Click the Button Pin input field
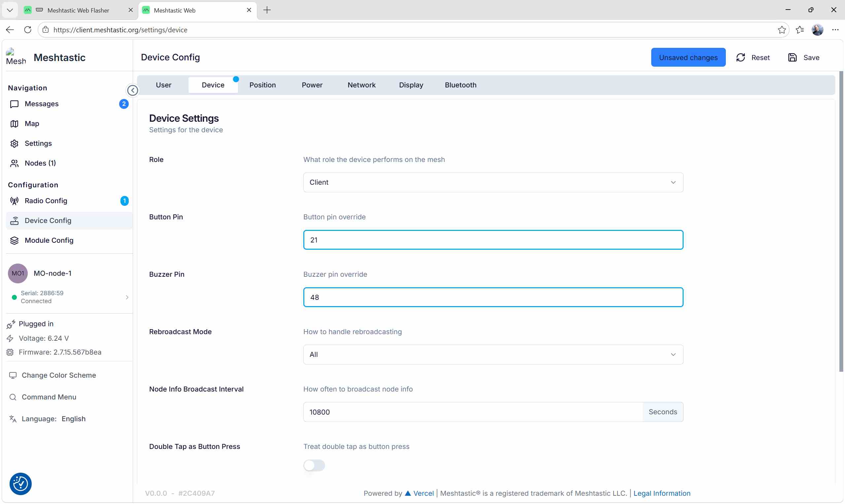Image resolution: width=845 pixels, height=504 pixels. pos(493,240)
